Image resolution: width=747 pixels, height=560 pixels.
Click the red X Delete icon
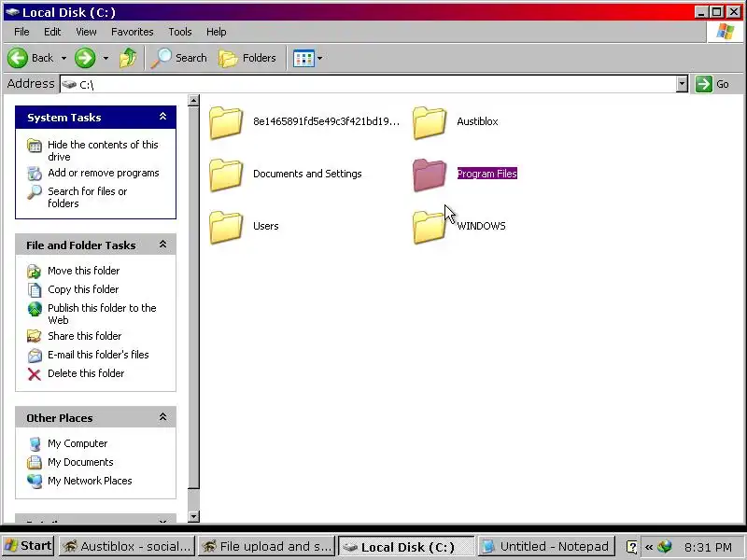click(35, 374)
